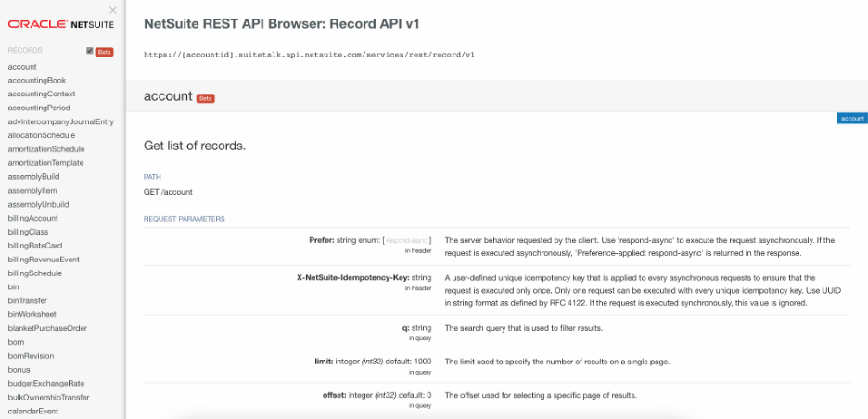Viewport: 868px width, 419px height.
Task: Click the Beta badge in sidebar header
Action: 104,52
